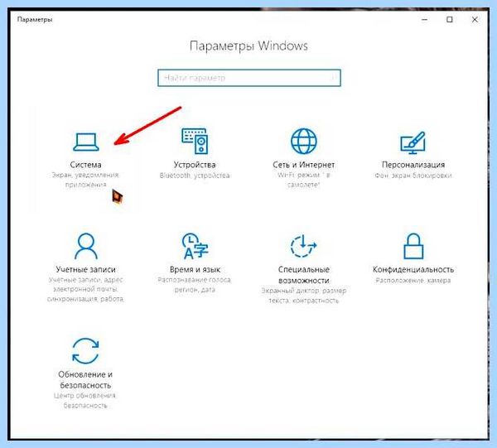Click the Учетные записи label
Screen dimensions: 497x448
pyautogui.click(x=85, y=270)
